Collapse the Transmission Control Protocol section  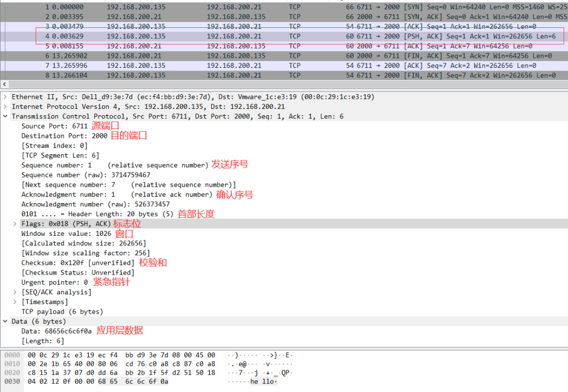[x=5, y=116]
